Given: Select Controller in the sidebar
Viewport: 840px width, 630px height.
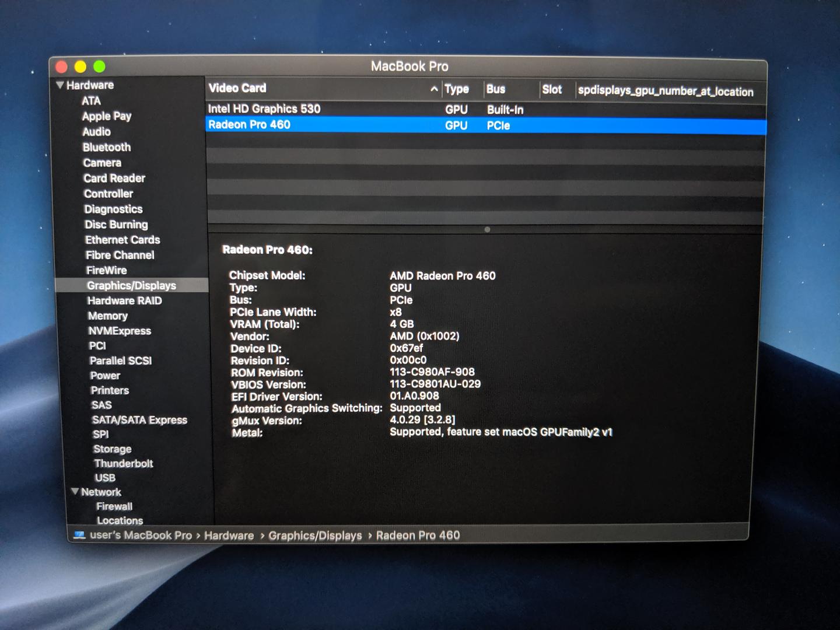Looking at the screenshot, I should point(108,194).
